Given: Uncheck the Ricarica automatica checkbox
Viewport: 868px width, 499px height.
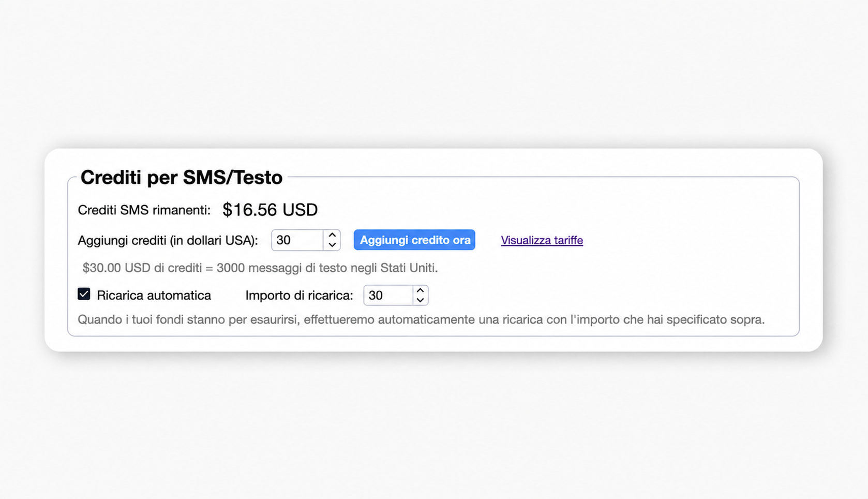Looking at the screenshot, I should (84, 294).
